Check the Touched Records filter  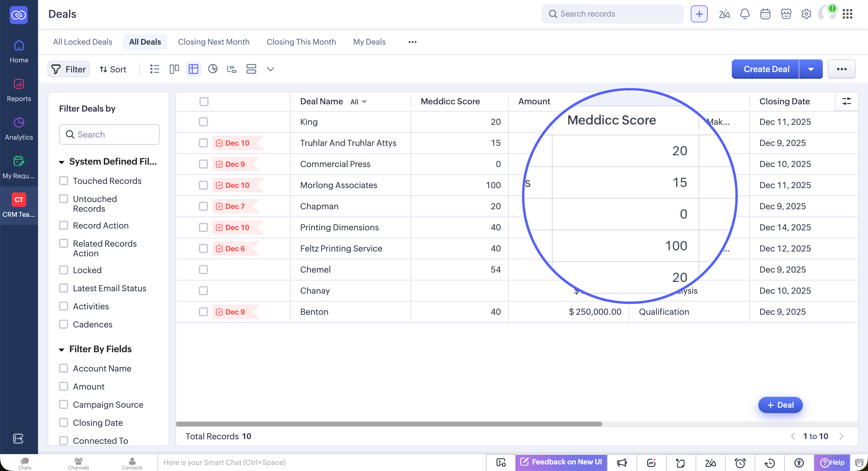point(64,181)
